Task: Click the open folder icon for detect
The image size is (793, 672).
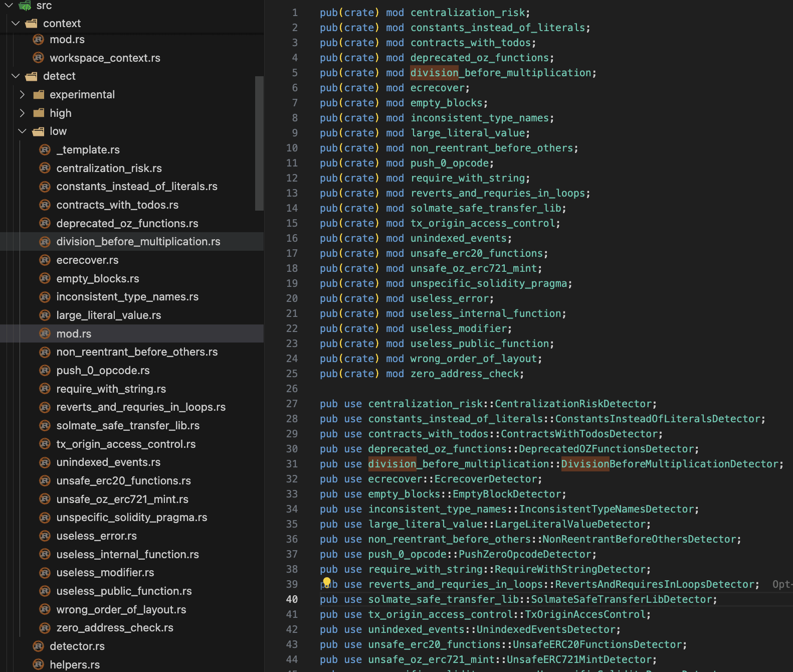Action: 32,76
